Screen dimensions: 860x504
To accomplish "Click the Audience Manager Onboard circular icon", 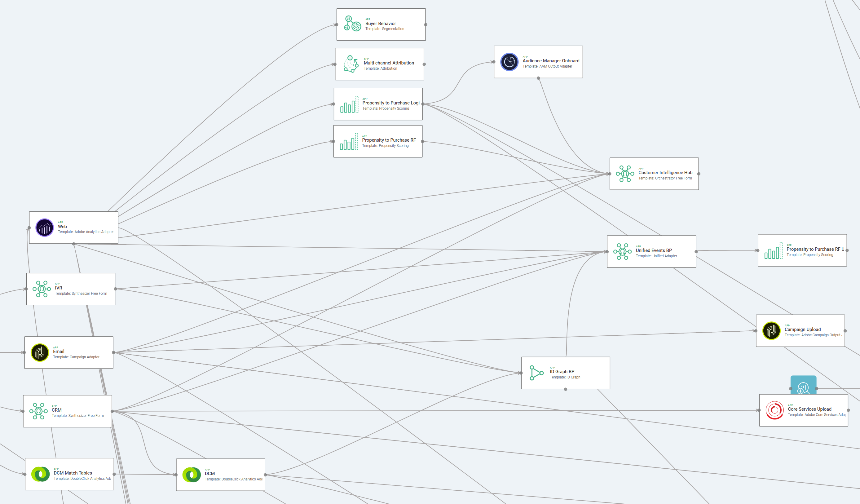I will pos(509,62).
